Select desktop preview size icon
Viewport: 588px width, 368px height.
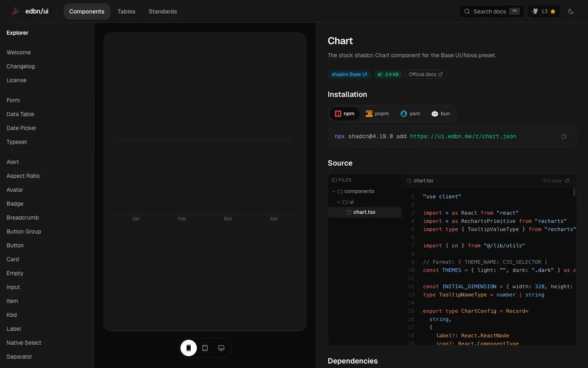(x=221, y=348)
